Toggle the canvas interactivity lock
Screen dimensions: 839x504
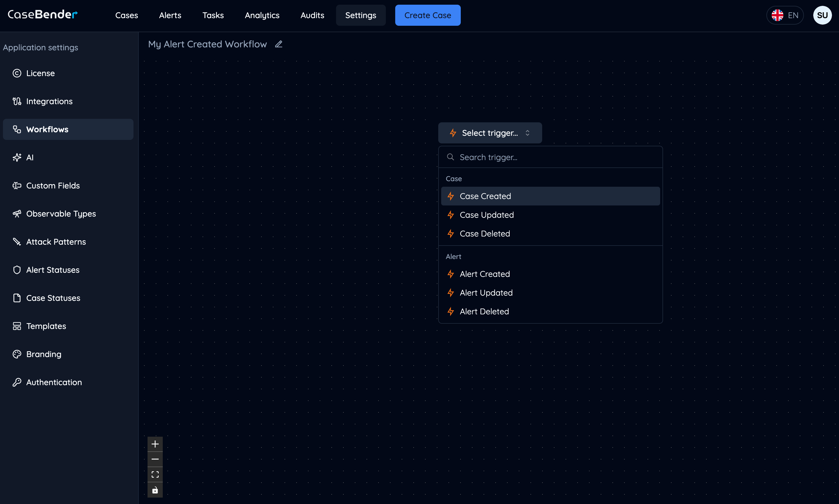[x=155, y=490]
